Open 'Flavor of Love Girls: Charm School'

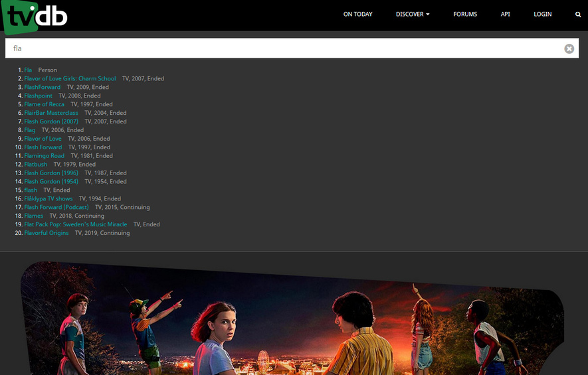tap(70, 79)
